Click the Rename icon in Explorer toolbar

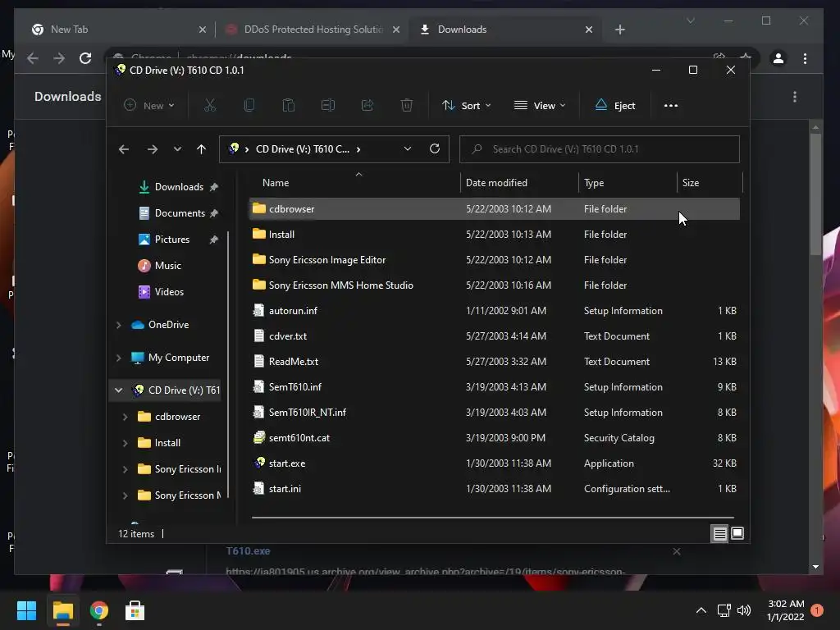[328, 105]
